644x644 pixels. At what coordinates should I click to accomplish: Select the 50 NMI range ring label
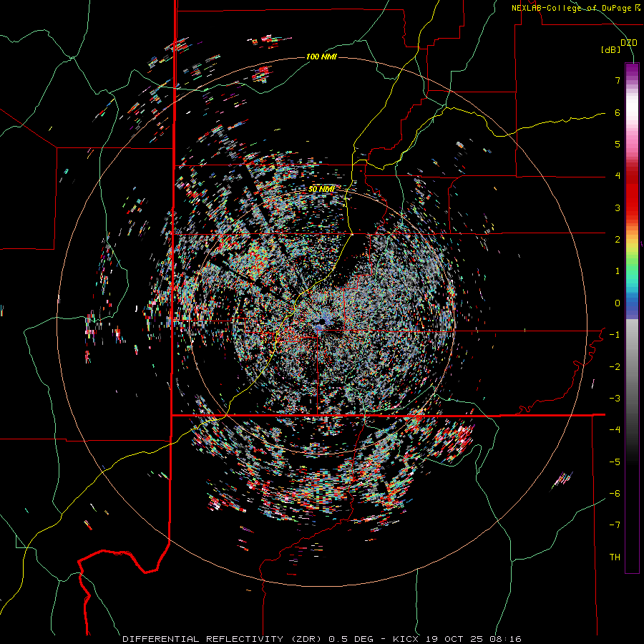click(321, 189)
